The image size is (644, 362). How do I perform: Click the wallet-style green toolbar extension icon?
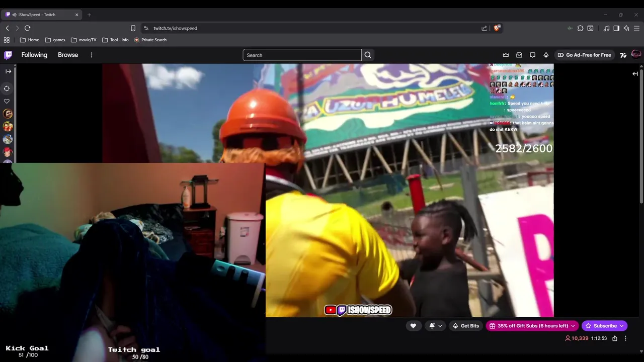[570, 28]
